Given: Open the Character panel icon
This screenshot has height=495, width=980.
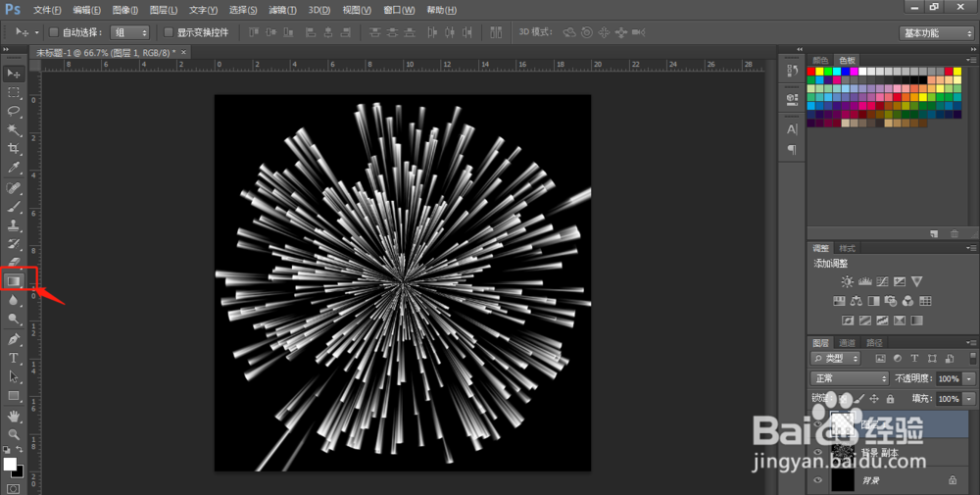Looking at the screenshot, I should [x=792, y=129].
